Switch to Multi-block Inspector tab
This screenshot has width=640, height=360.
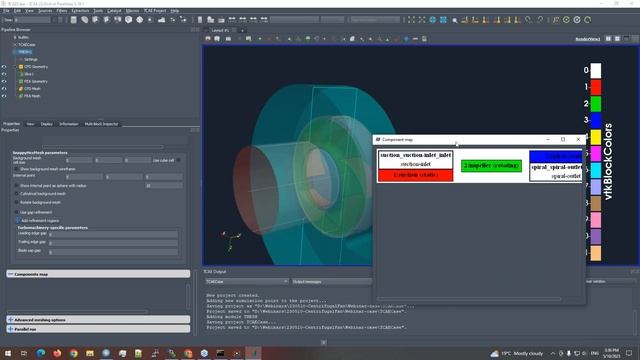pyautogui.click(x=101, y=124)
